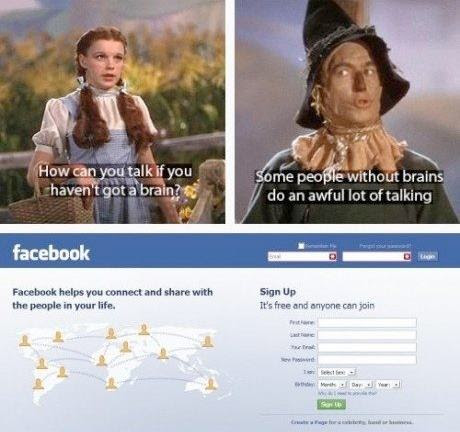Viewport: 460px width, 432px height.
Task: Focus the login password input field
Action: tap(377, 256)
